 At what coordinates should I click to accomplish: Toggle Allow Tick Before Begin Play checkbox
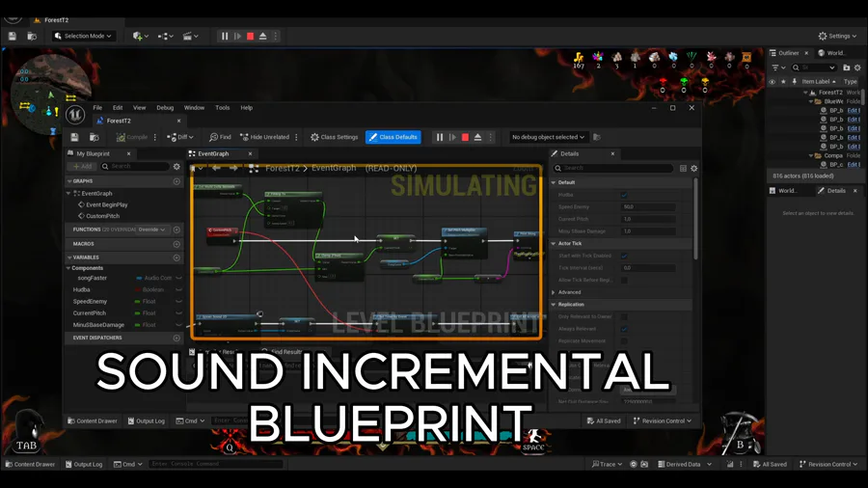pos(624,280)
